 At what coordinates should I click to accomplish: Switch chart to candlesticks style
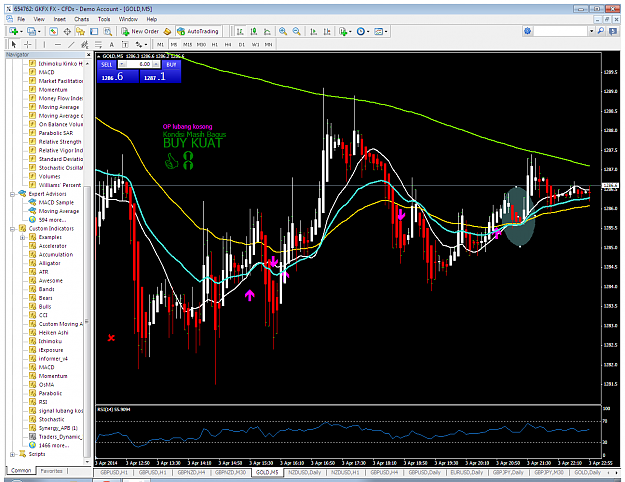click(x=254, y=31)
